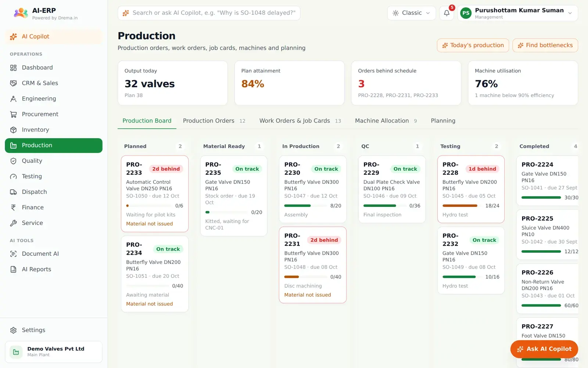Screen dimensions: 588x368
Task: Click the '76%' machine utilisation value
Action: [x=486, y=84]
